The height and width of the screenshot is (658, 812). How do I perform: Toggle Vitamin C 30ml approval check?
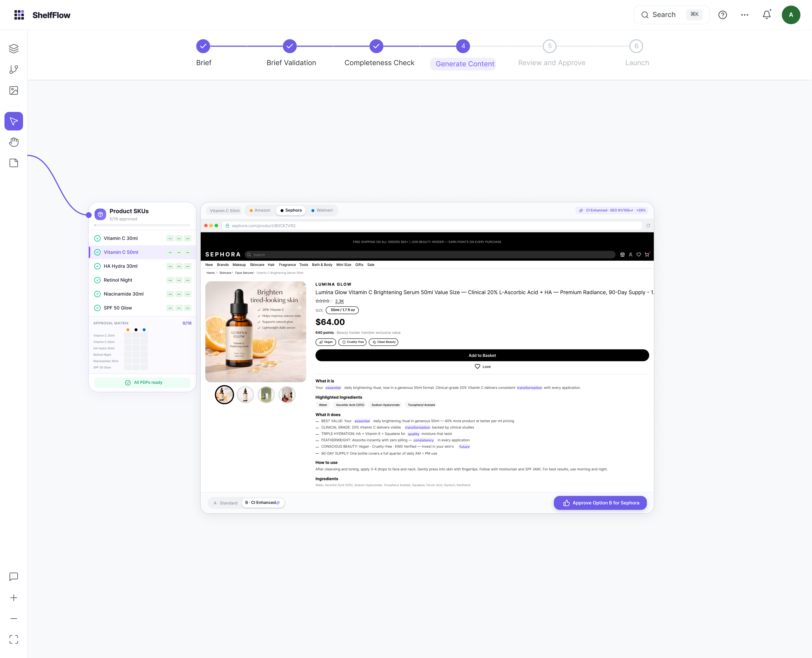point(97,238)
